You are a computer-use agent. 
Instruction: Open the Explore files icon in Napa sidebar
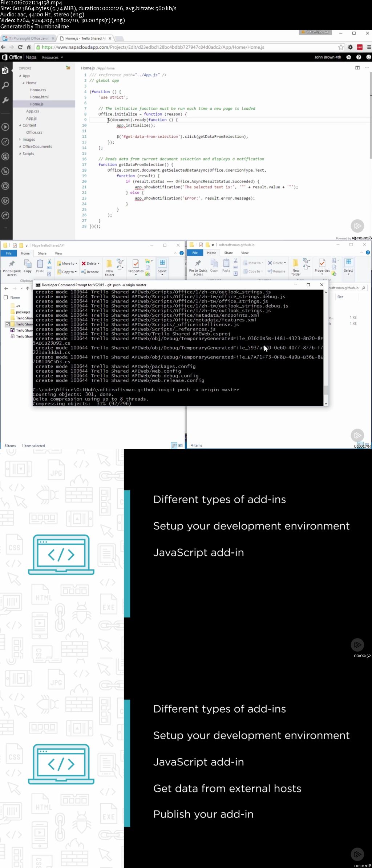5,70
